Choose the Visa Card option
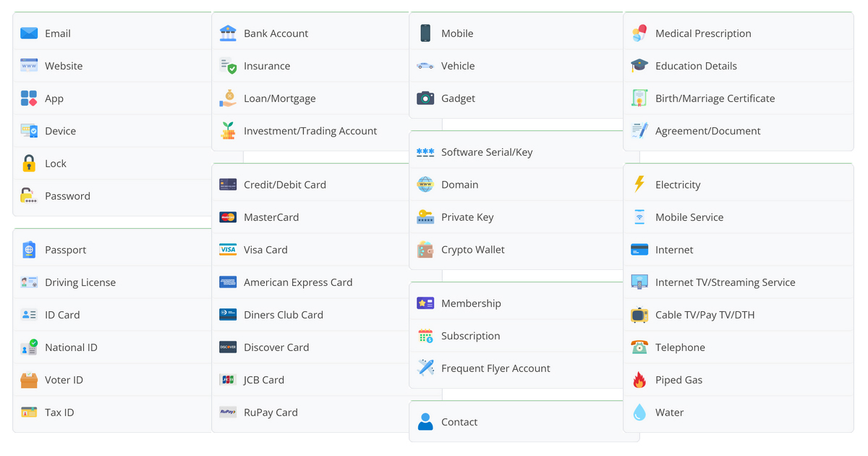Viewport: 868px width, 456px height. click(x=265, y=250)
